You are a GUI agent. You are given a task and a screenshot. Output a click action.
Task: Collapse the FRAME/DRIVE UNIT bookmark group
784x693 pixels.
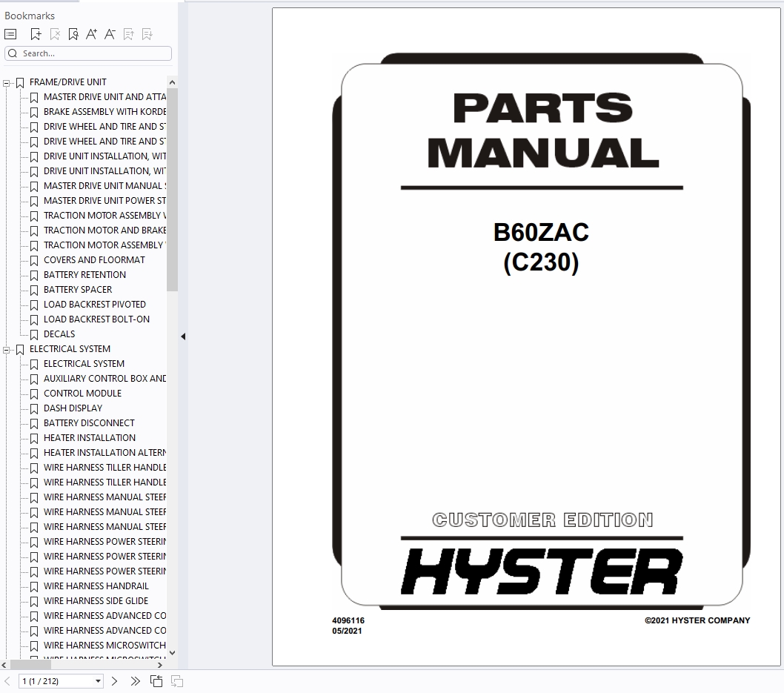(6, 83)
